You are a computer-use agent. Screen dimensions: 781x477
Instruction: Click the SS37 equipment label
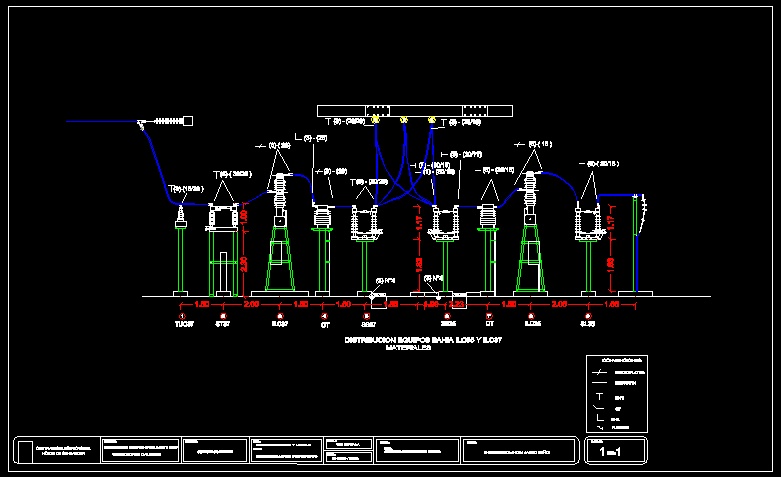click(x=368, y=325)
